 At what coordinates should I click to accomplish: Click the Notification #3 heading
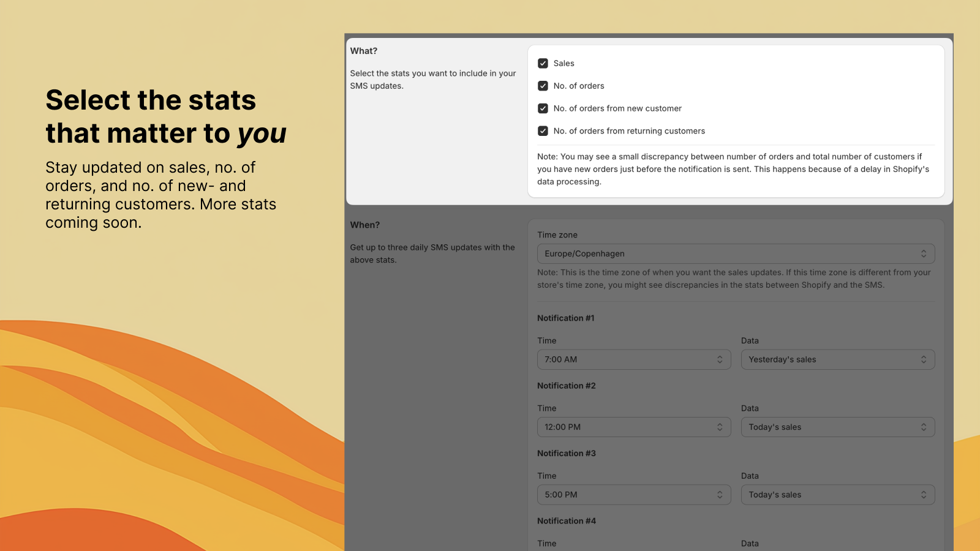(x=566, y=454)
